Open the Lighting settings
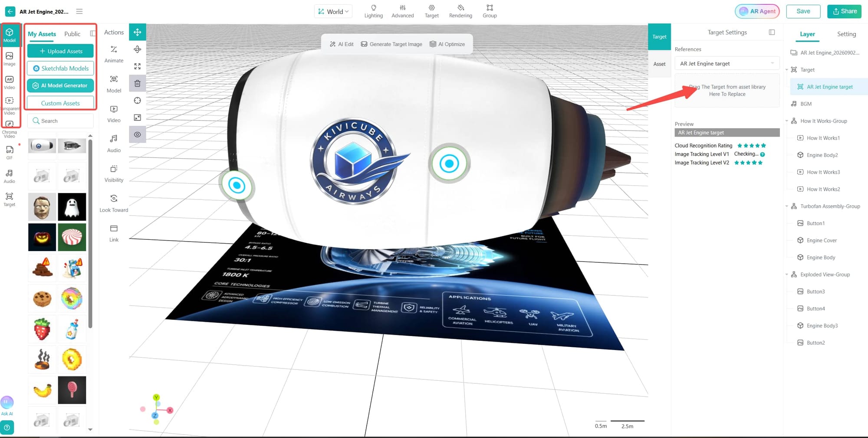 [374, 11]
